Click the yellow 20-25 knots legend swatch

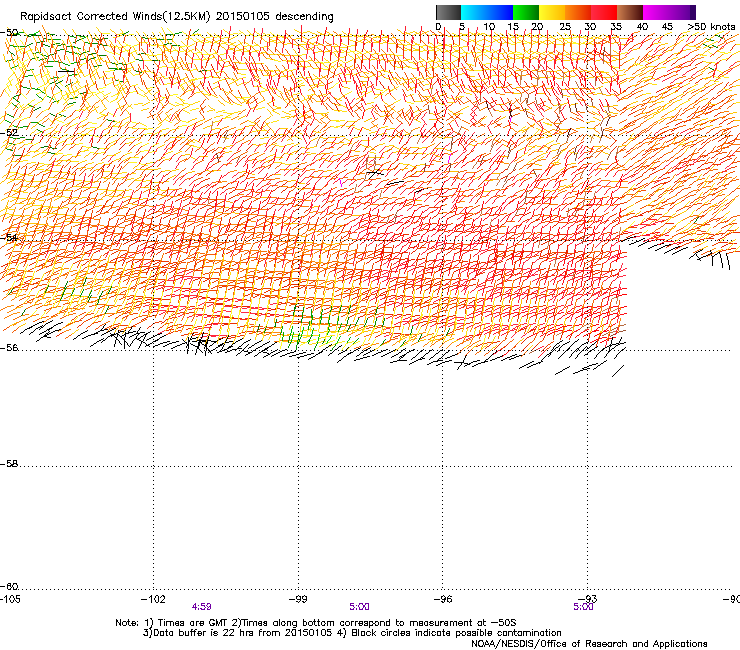click(552, 12)
